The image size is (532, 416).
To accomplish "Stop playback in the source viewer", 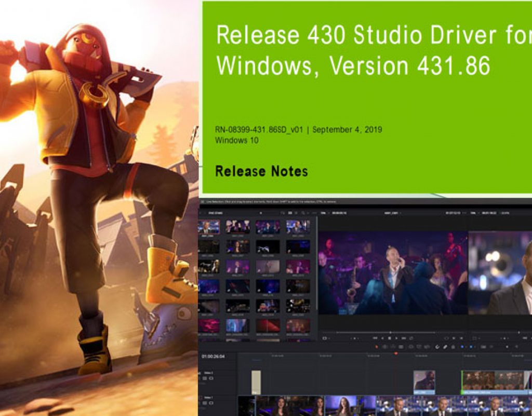I will pos(390,338).
